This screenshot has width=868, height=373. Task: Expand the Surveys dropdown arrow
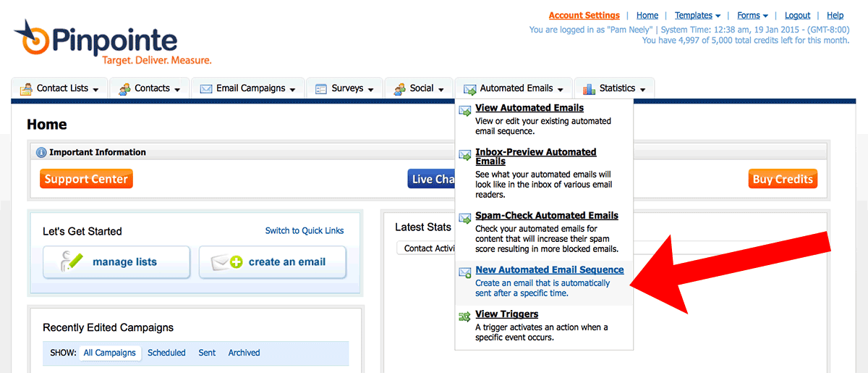[x=370, y=90]
